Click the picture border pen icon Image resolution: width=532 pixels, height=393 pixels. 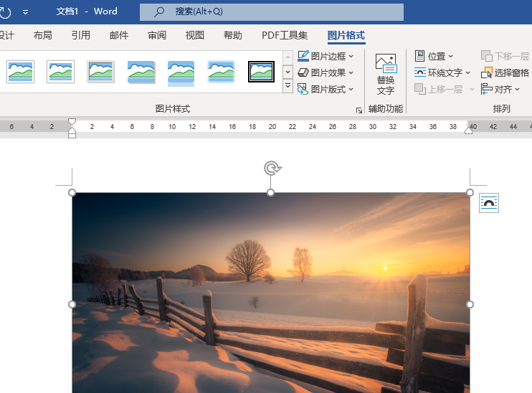(303, 56)
